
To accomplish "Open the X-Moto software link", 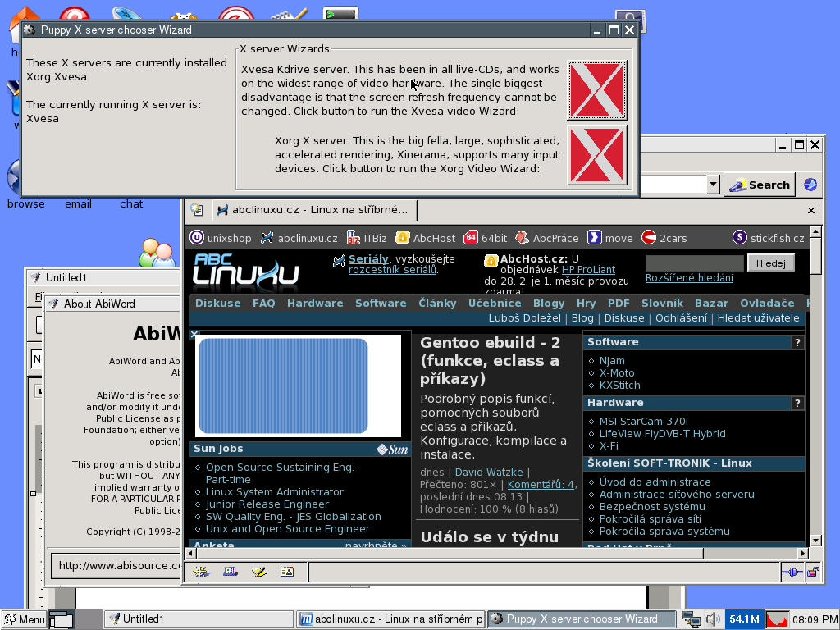I will [617, 373].
